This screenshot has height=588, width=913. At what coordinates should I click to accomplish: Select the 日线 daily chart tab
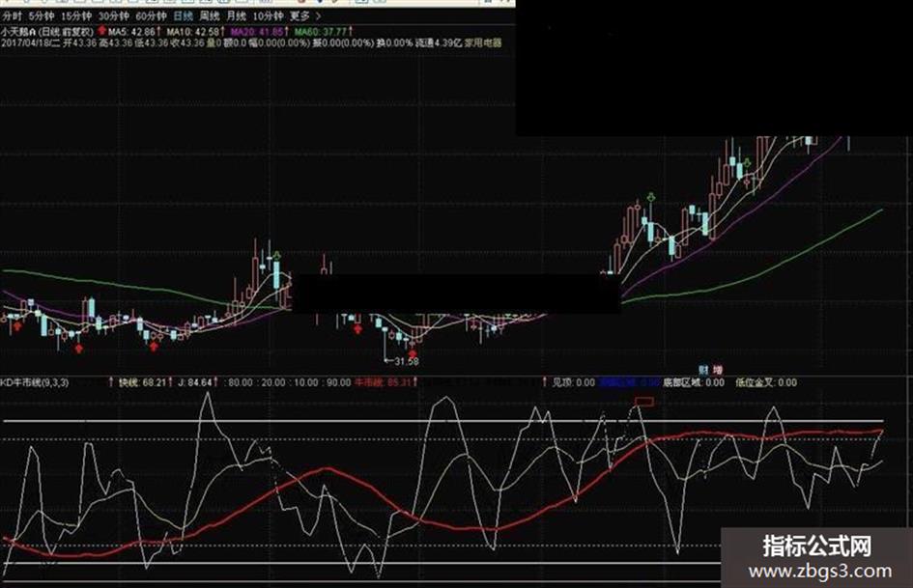pos(183,16)
